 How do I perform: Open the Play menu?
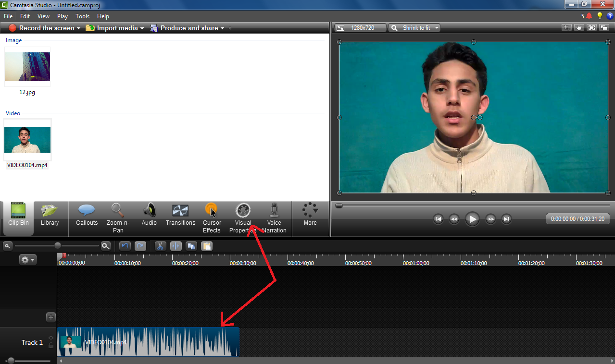(x=63, y=16)
